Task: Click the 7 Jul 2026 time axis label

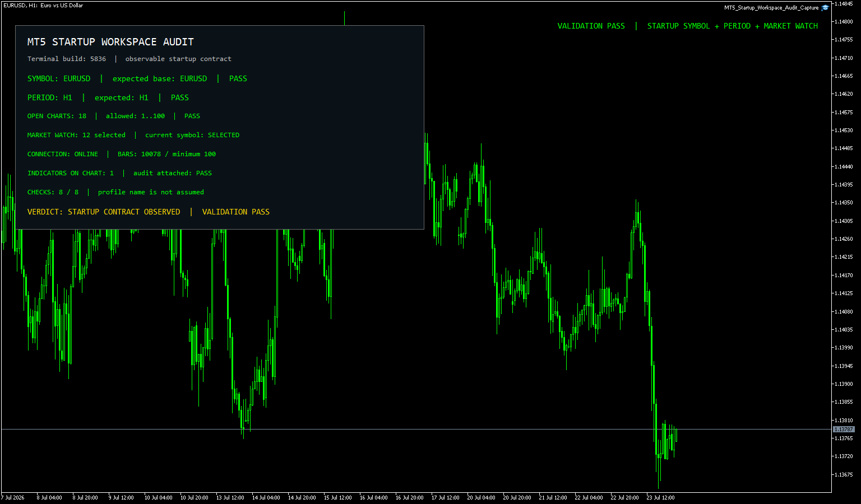Action: click(13, 498)
